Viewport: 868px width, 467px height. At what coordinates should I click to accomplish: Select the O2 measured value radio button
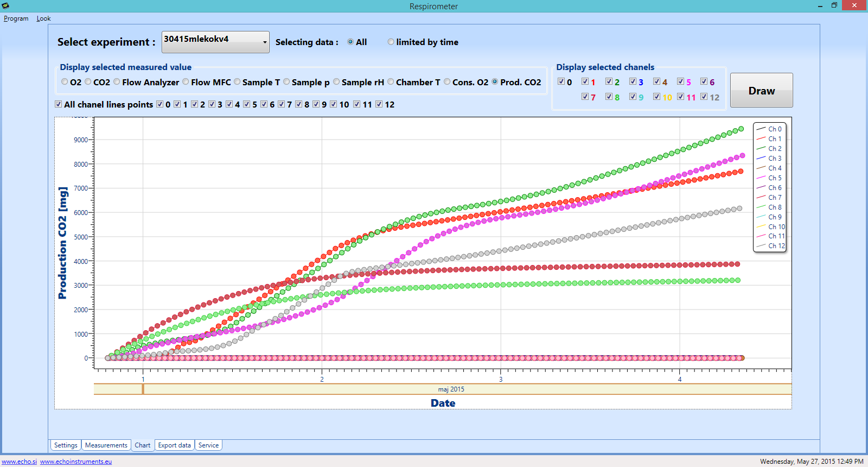click(x=65, y=82)
